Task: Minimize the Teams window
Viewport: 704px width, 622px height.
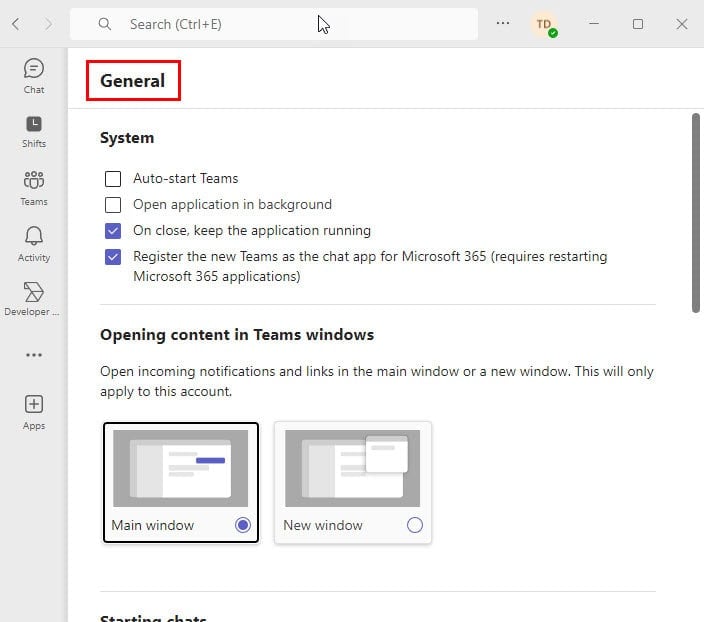Action: 594,24
